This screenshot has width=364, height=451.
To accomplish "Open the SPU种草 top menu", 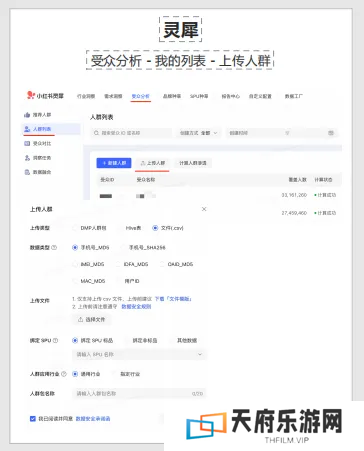I will point(199,96).
